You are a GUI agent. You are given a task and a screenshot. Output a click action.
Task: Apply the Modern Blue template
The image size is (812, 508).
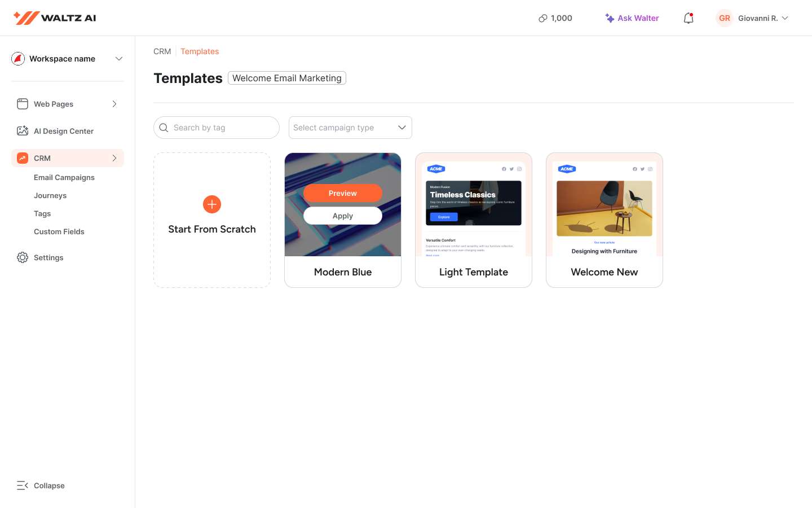(343, 216)
